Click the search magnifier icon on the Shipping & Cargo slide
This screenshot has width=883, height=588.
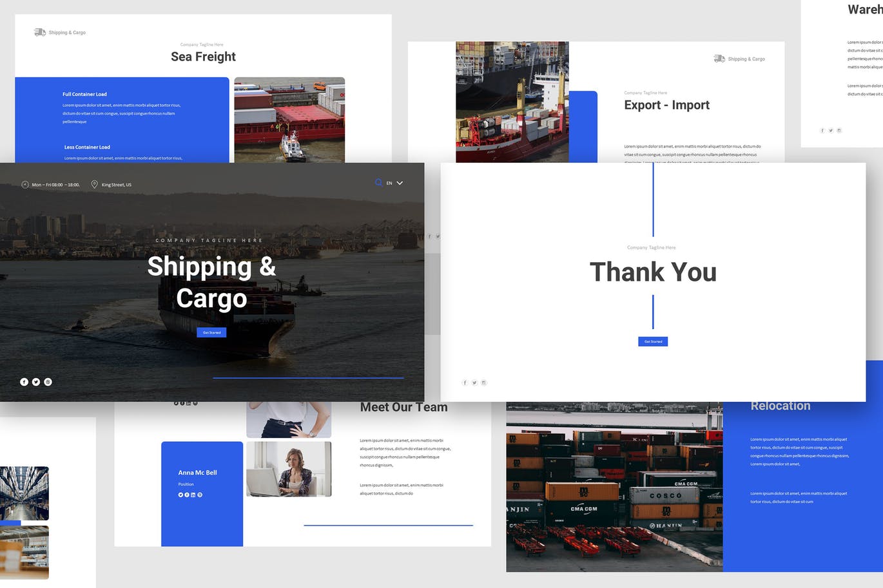tap(378, 183)
